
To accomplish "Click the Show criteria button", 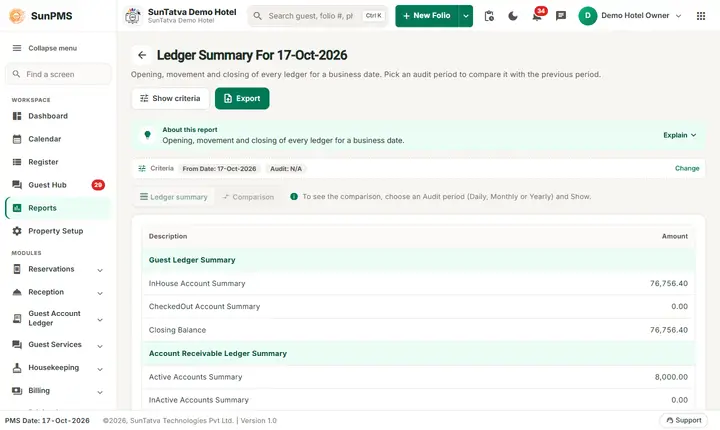I will tap(170, 98).
